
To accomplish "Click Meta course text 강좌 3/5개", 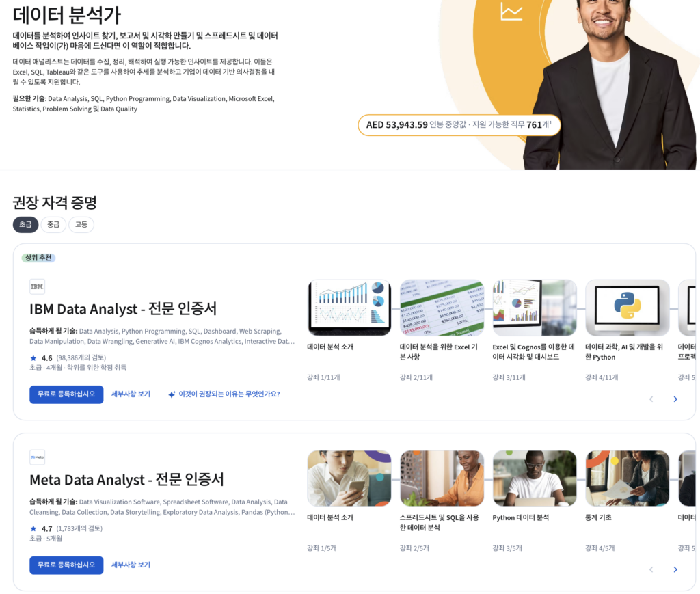I will click(508, 548).
